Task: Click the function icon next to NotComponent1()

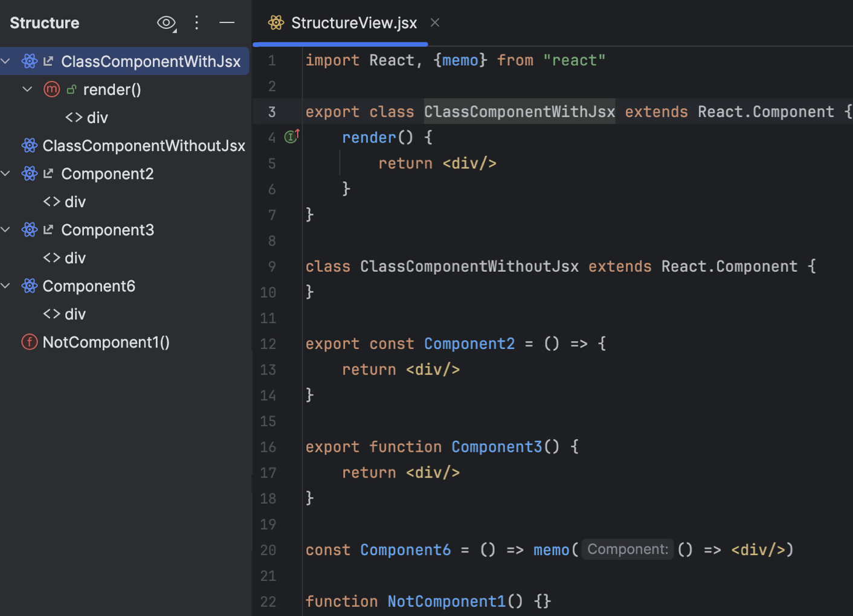Action: coord(29,342)
